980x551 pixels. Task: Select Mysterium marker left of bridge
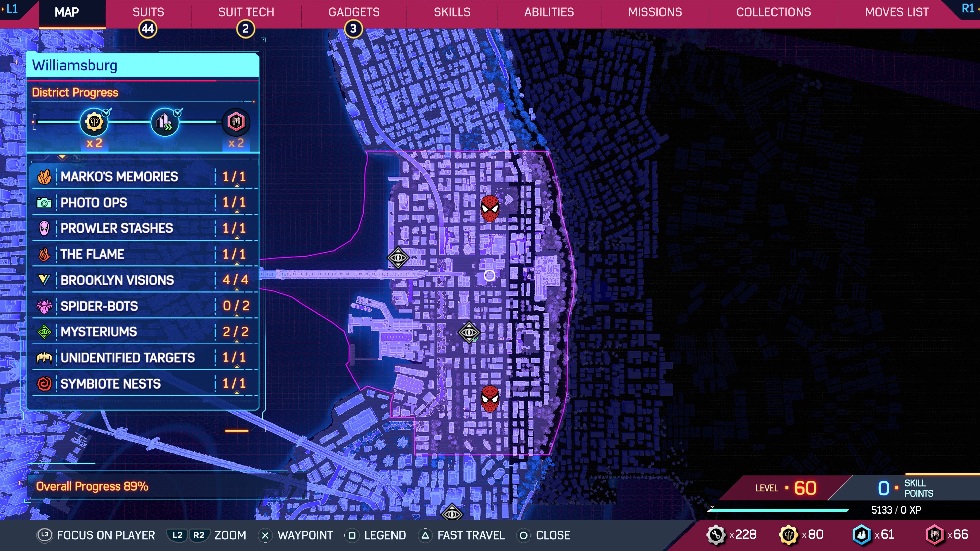[x=398, y=258]
